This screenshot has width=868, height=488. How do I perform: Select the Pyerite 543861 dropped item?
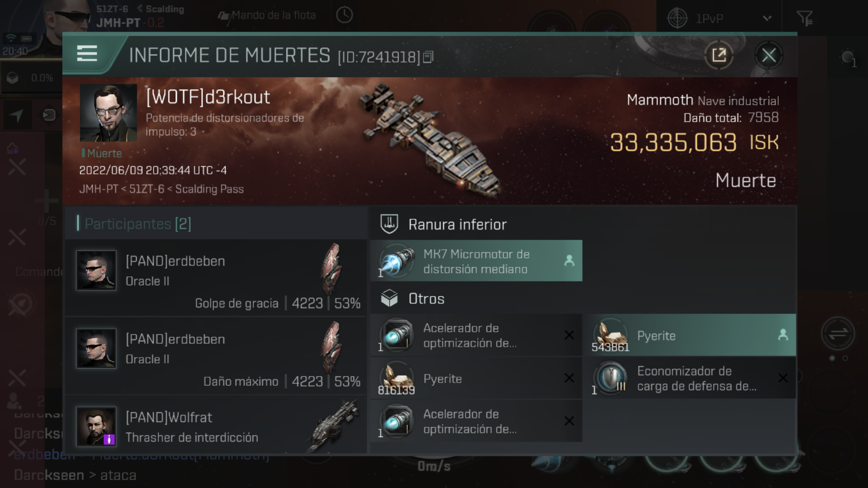(692, 335)
